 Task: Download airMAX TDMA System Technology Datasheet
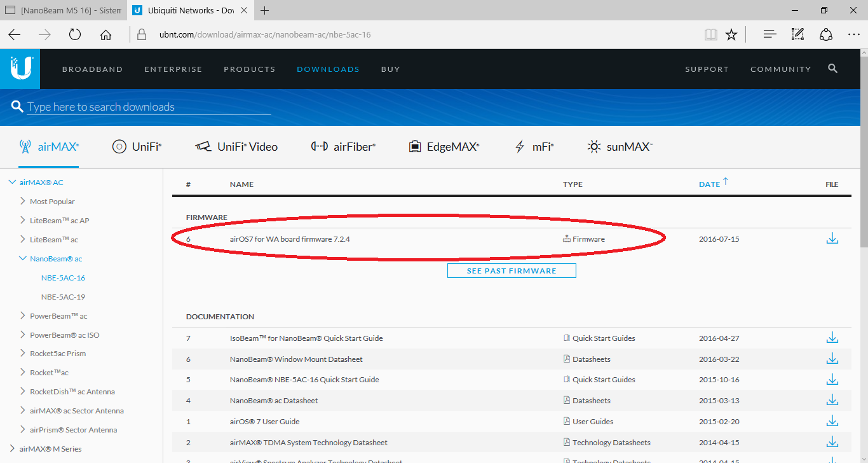tap(832, 442)
